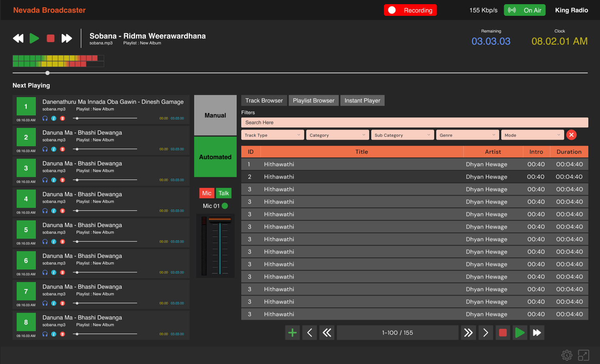
Task: Stop playback with the red stop button
Action: pos(50,38)
